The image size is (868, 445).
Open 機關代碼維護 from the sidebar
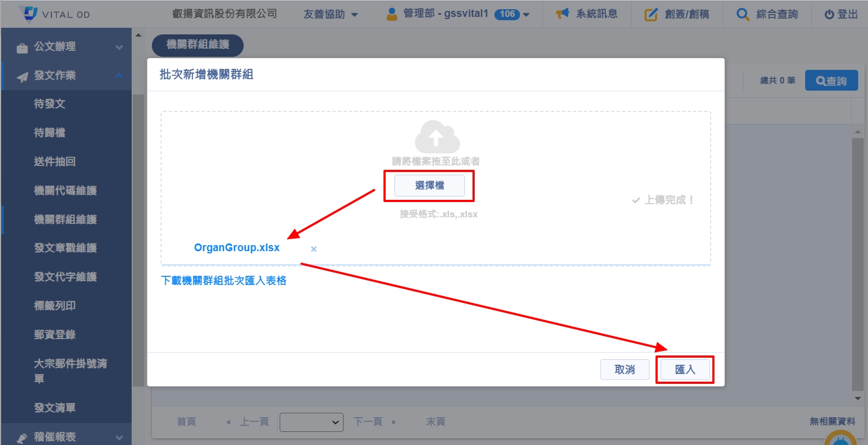(66, 191)
